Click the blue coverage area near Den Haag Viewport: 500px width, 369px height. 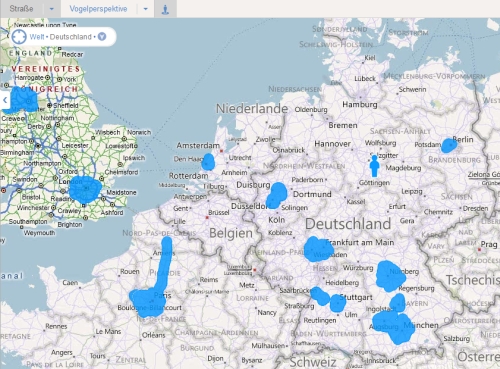coord(208,162)
